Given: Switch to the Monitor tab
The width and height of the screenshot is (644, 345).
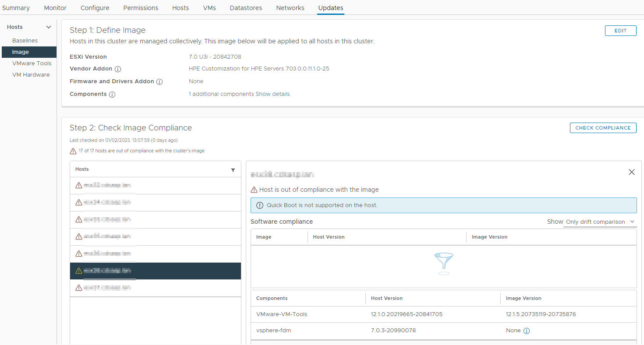Looking at the screenshot, I should [x=55, y=8].
